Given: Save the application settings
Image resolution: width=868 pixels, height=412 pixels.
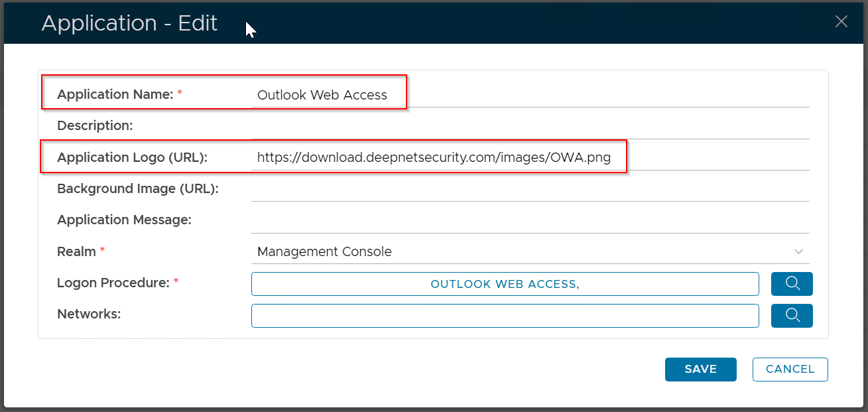Looking at the screenshot, I should pos(700,370).
